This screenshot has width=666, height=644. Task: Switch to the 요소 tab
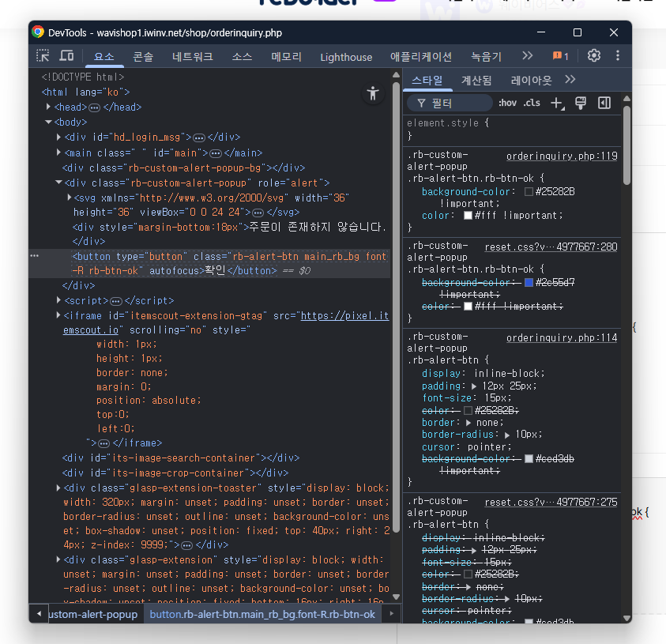(104, 57)
